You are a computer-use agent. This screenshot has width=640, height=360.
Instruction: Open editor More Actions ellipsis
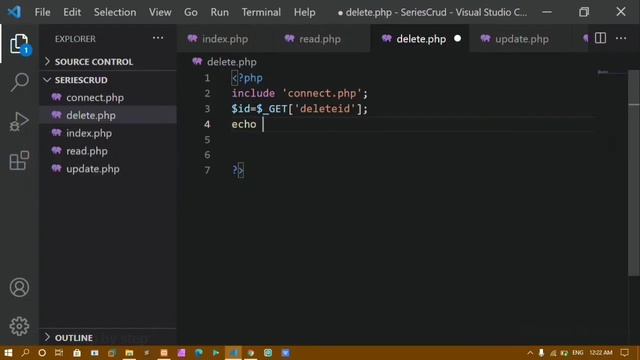[x=621, y=38]
